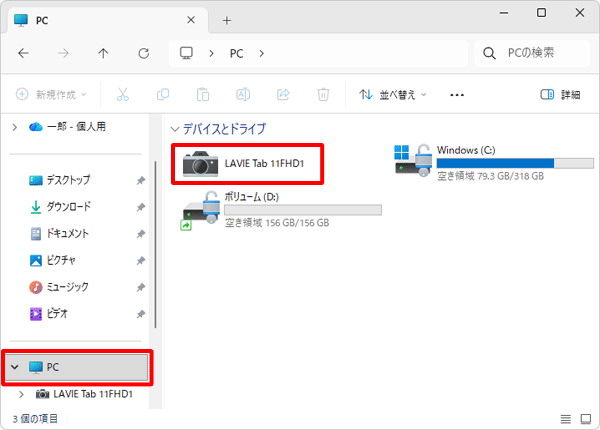The image size is (600, 430).
Task: Maximize the explorer window
Action: (541, 13)
